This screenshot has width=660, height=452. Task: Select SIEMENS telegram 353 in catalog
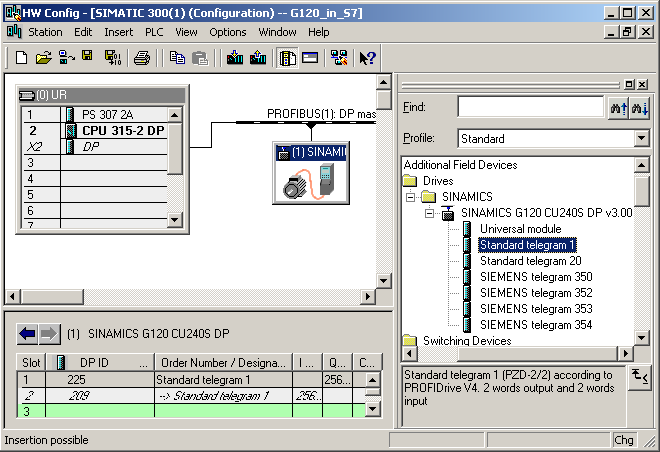point(536,309)
